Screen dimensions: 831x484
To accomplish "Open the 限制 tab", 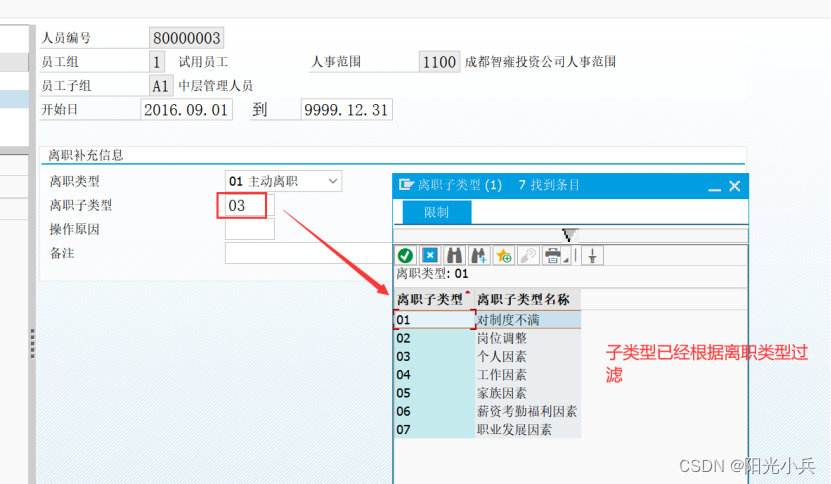I will [x=437, y=212].
